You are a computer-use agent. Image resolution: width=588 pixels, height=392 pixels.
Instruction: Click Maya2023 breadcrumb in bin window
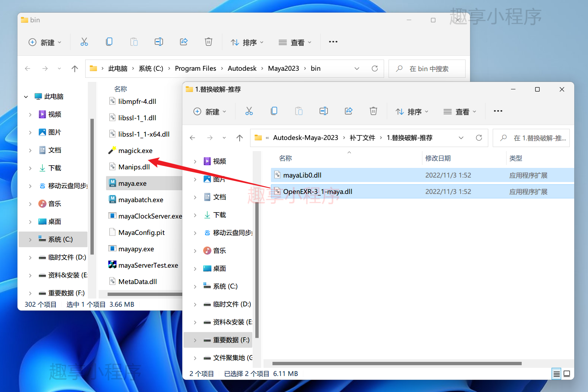[284, 68]
